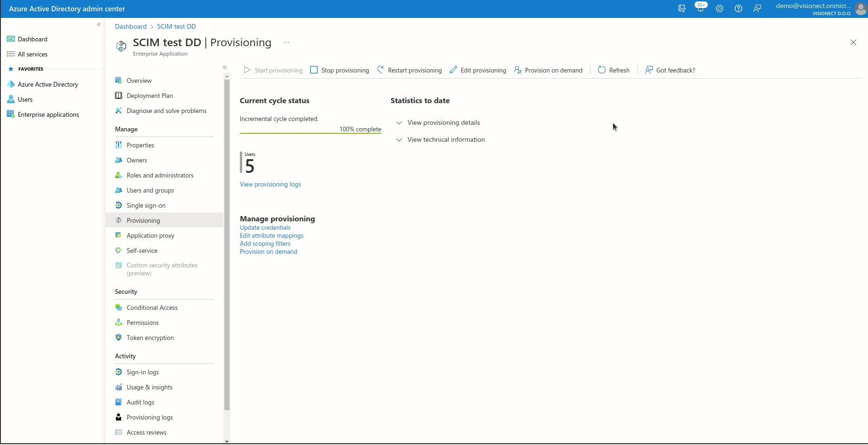Image resolution: width=868 pixels, height=445 pixels.
Task: Open the settings gear icon
Action: (720, 8)
